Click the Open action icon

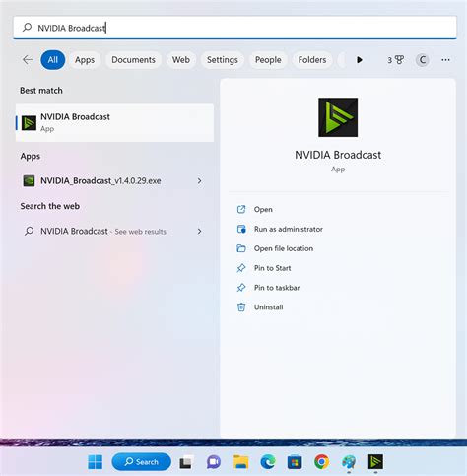coord(241,209)
